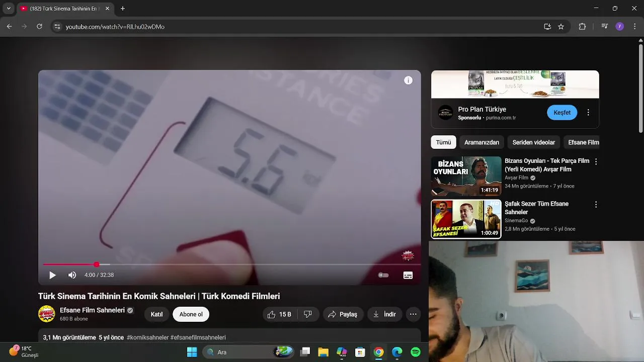Download video using the İndir button
Image resolution: width=644 pixels, height=362 pixels.
(x=384, y=314)
